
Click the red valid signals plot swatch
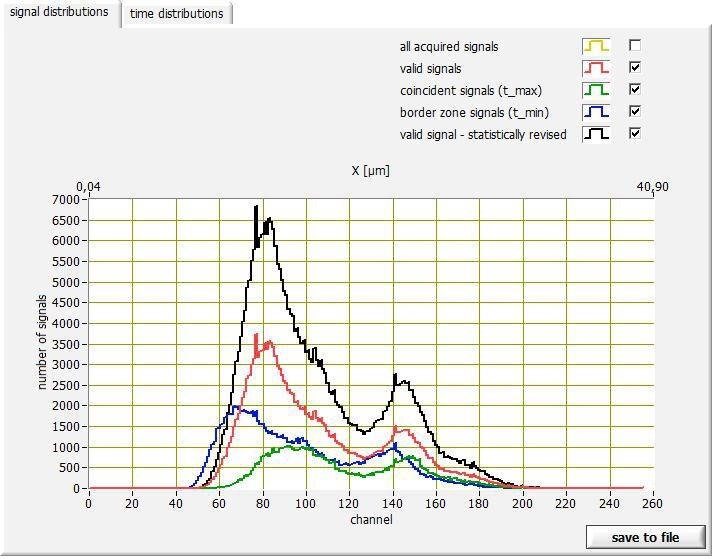[596, 68]
